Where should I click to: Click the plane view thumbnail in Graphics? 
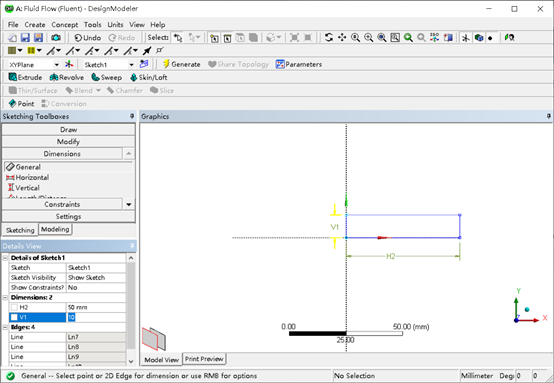(154, 338)
